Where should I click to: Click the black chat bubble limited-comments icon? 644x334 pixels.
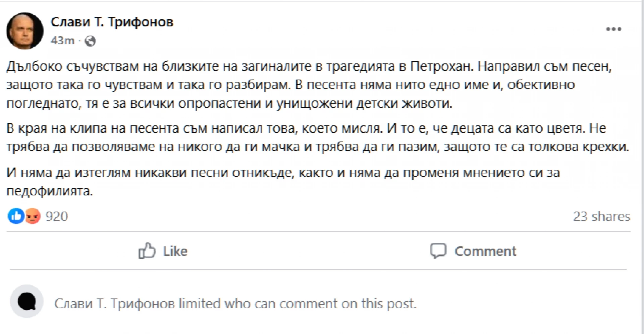click(x=27, y=301)
